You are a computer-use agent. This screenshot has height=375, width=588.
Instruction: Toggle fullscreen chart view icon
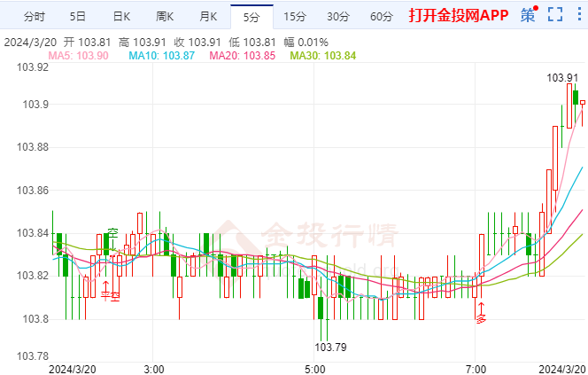click(x=555, y=15)
